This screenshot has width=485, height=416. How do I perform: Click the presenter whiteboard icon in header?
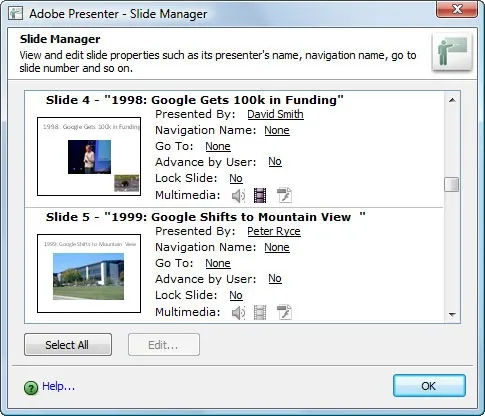pos(452,52)
